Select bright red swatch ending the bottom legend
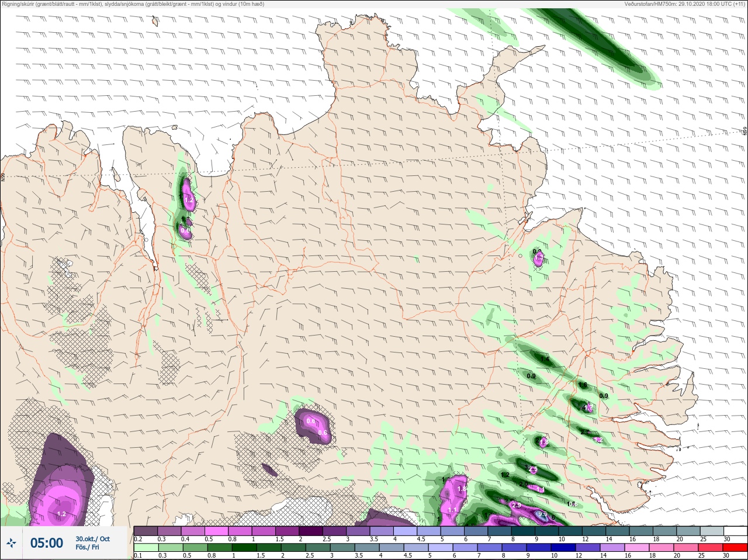The image size is (748, 560). tap(735, 548)
